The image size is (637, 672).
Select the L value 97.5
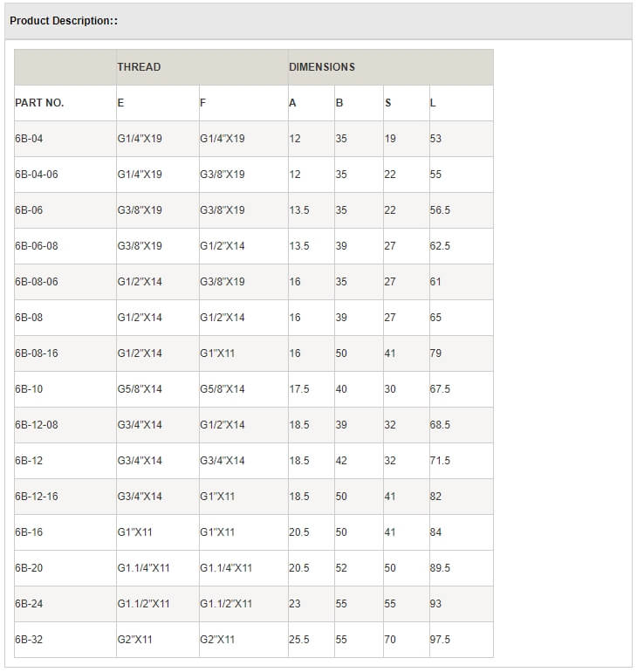pyautogui.click(x=440, y=640)
